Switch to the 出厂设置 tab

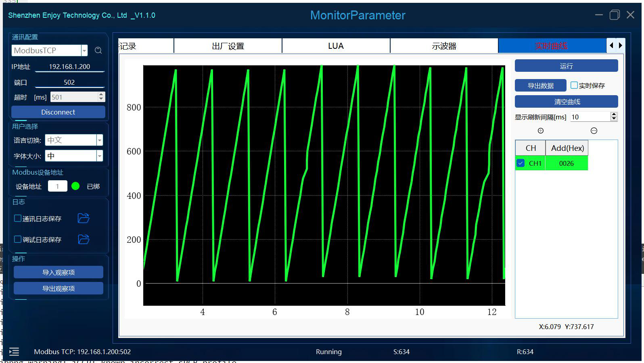click(228, 46)
